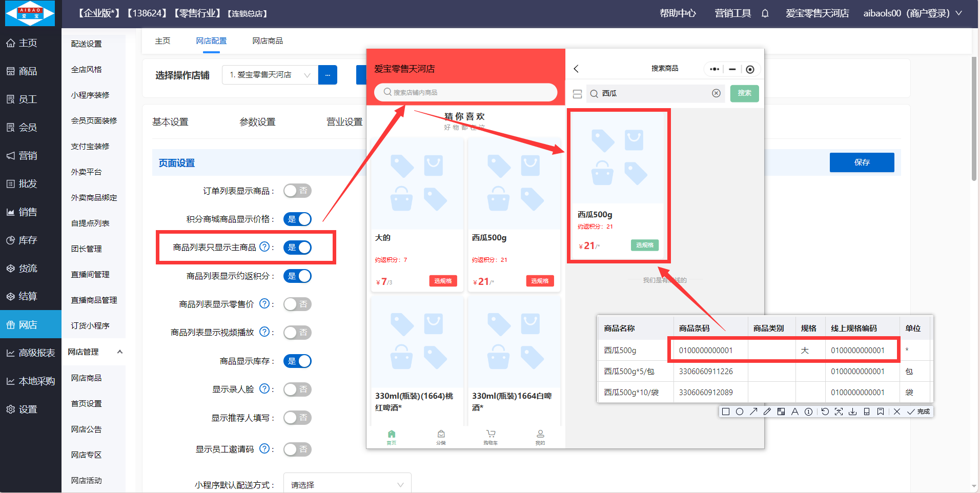Image resolution: width=980 pixels, height=493 pixels.
Task: Click 完成 in the annotation toolbar
Action: coord(918,412)
